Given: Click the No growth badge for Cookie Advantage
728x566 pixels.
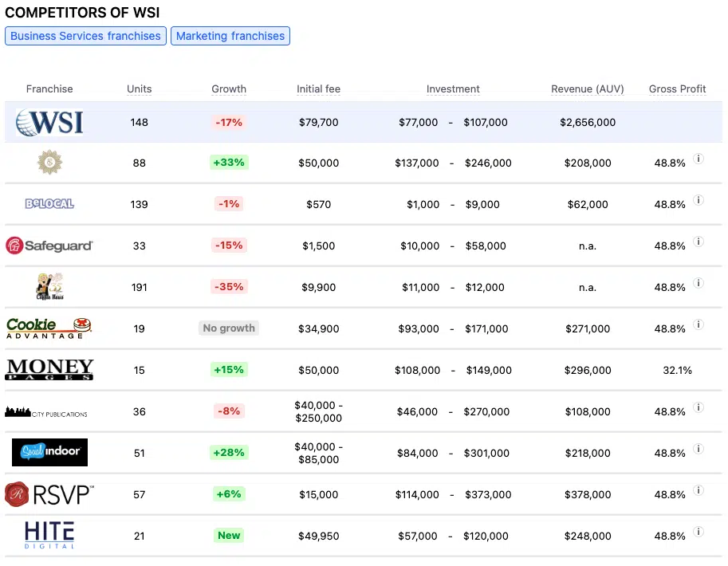Looking at the screenshot, I should point(229,328).
